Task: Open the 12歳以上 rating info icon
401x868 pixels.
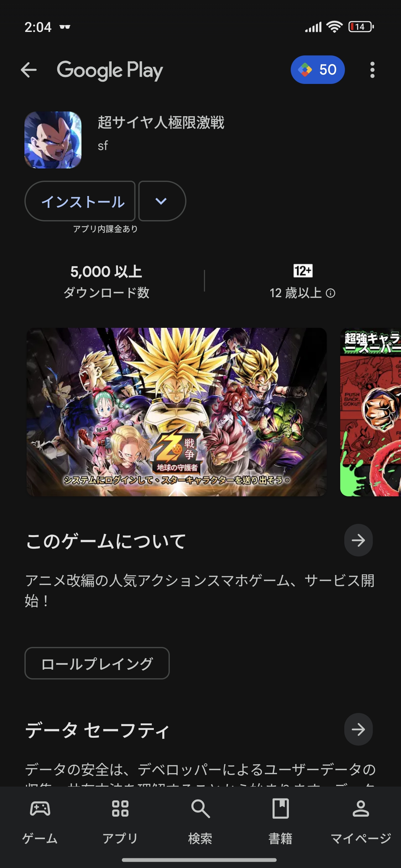Action: (331, 293)
